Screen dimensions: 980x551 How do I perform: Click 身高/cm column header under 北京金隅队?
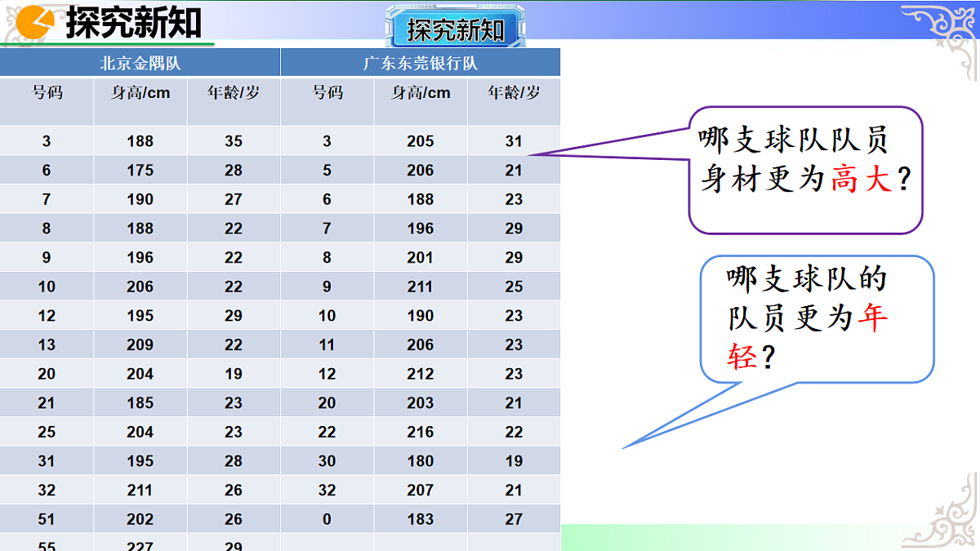pos(140,101)
